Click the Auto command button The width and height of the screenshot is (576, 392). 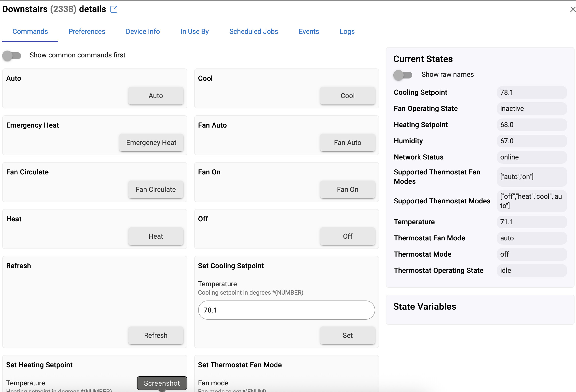pyautogui.click(x=156, y=96)
